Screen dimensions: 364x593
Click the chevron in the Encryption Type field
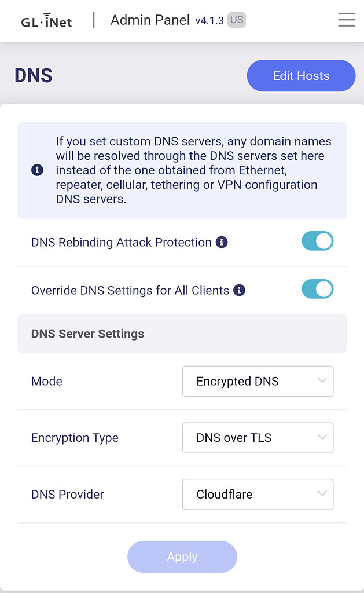tap(322, 437)
